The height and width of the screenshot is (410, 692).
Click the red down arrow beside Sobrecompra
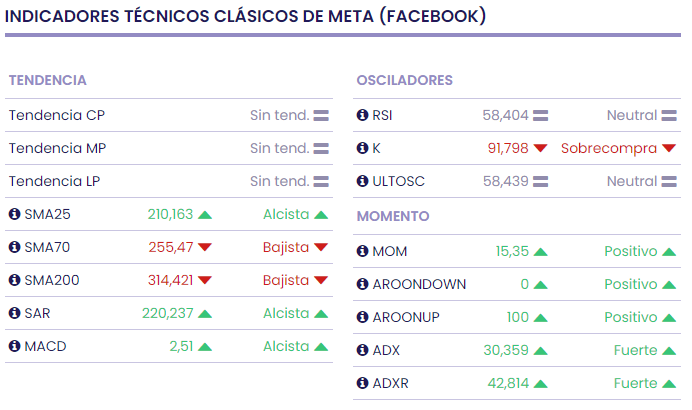(x=669, y=149)
